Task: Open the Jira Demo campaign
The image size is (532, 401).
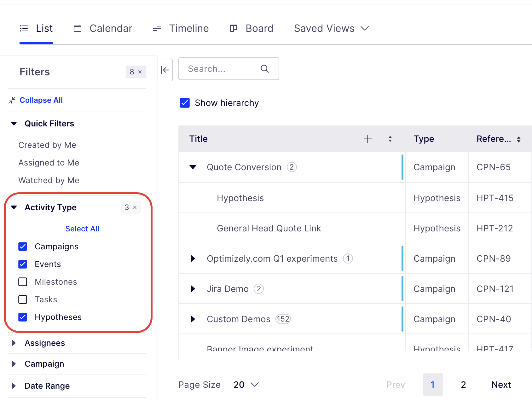Action: pos(228,289)
